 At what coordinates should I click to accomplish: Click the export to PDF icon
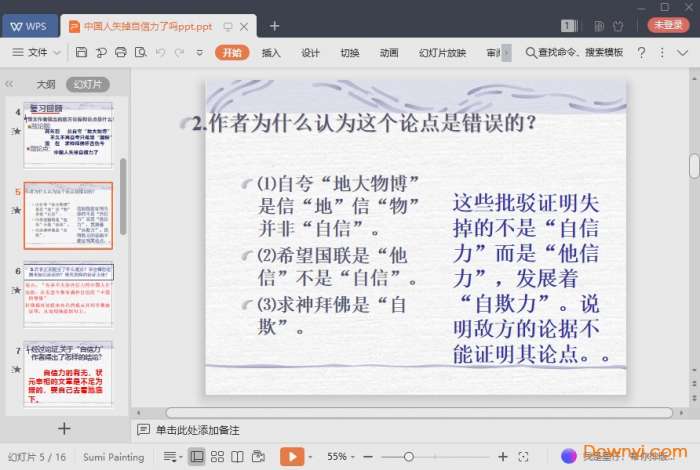(x=101, y=53)
